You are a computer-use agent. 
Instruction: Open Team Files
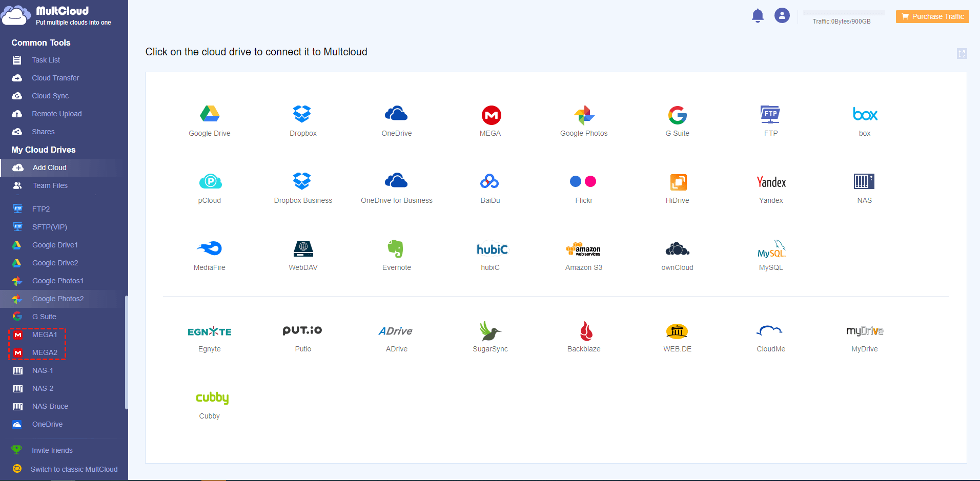tap(50, 185)
